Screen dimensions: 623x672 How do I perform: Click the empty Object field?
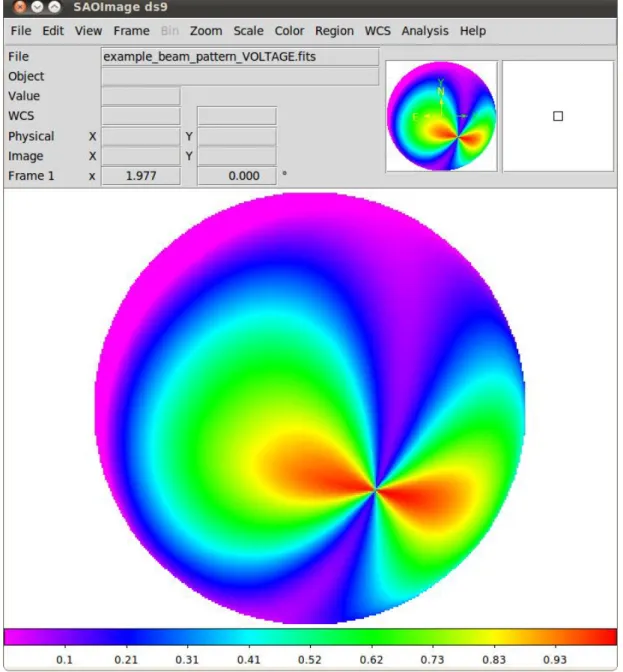click(x=240, y=76)
